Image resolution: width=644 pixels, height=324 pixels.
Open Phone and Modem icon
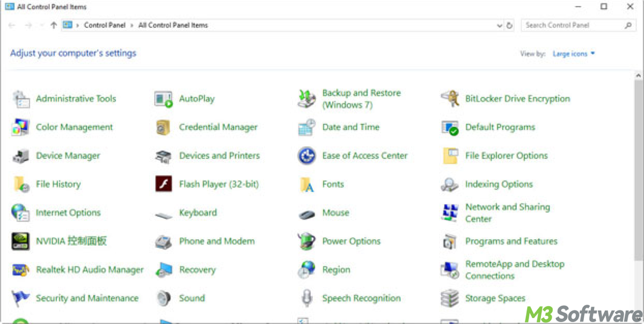[164, 241]
